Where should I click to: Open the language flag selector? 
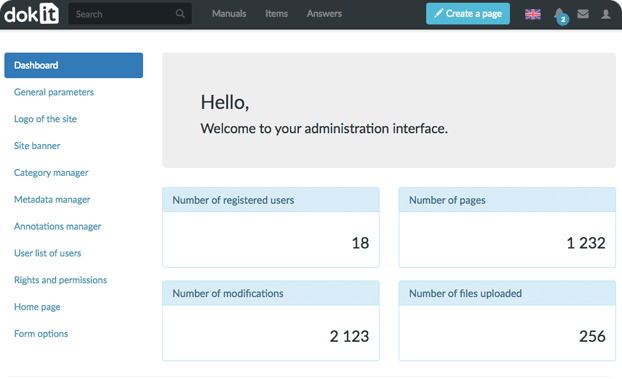tap(532, 14)
